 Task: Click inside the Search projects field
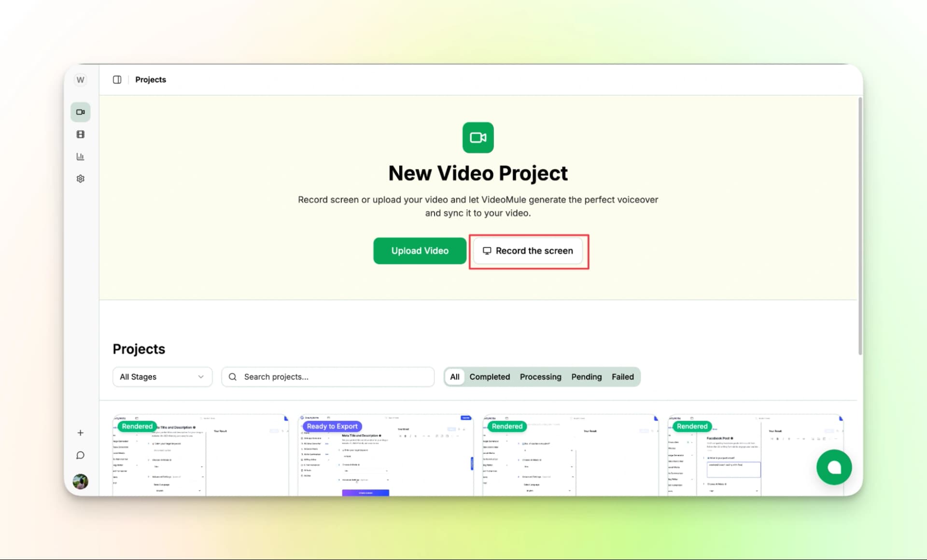328,377
